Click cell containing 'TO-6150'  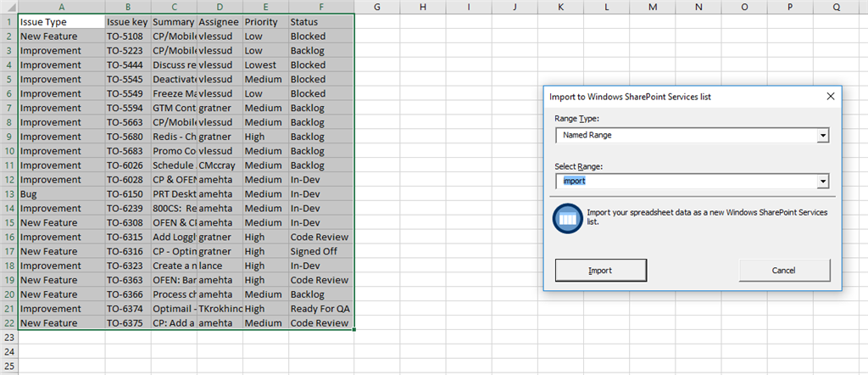128,194
